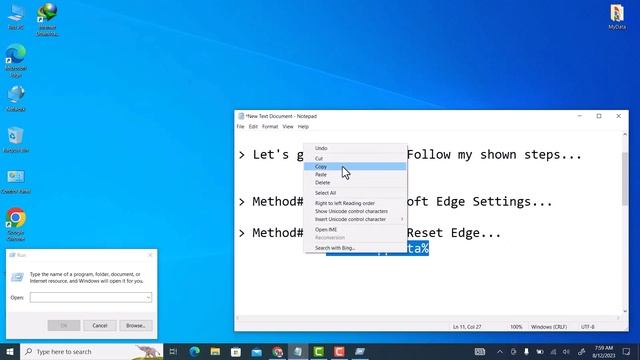Choose Search with Bing entry

pos(355,248)
